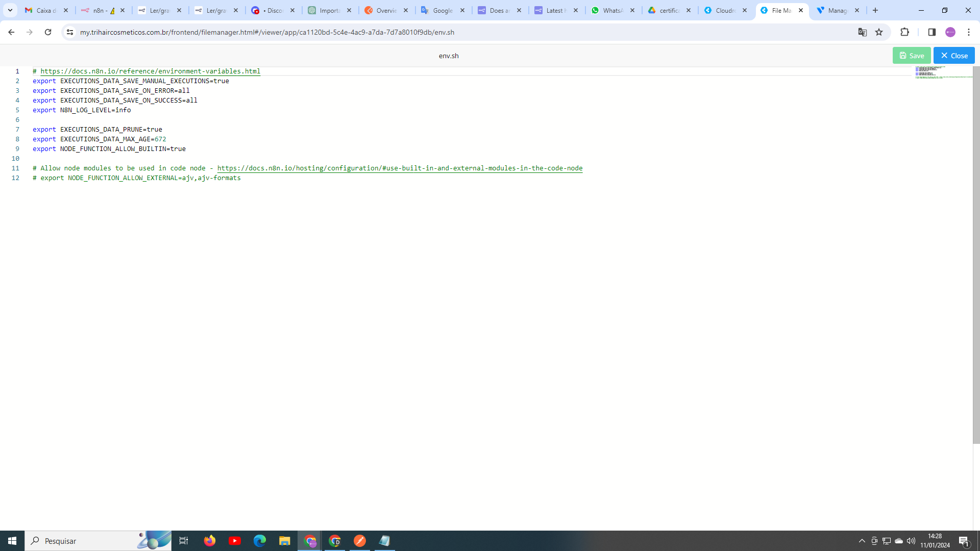
Task: Expand the tab search dropdown
Action: click(x=10, y=10)
